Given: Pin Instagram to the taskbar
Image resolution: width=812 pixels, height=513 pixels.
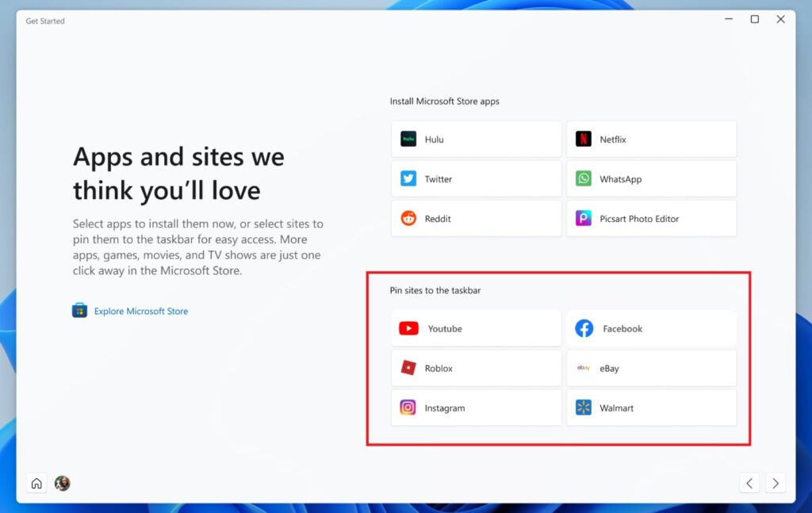Looking at the screenshot, I should pyautogui.click(x=476, y=408).
